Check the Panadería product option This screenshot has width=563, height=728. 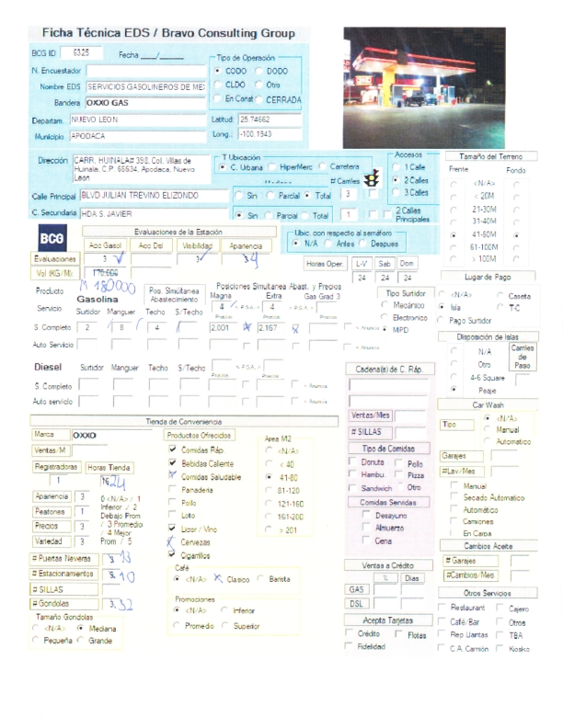click(172, 489)
